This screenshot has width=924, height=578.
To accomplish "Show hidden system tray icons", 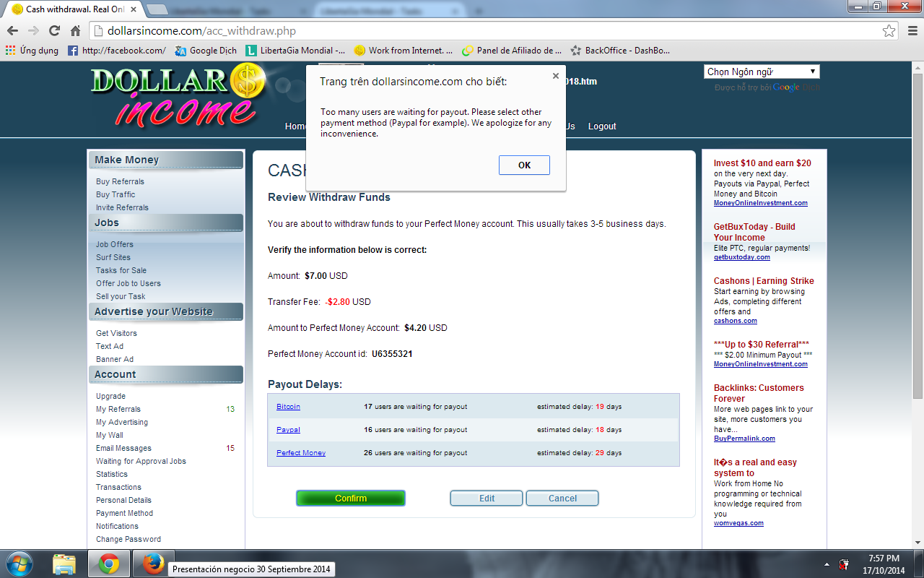I will click(827, 564).
